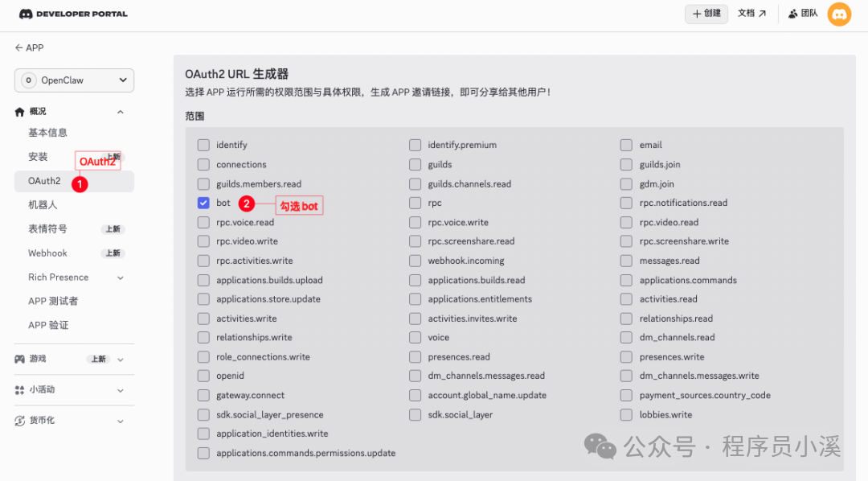Click the gamepad icon beside 游戏
868x481 pixels.
click(19, 359)
